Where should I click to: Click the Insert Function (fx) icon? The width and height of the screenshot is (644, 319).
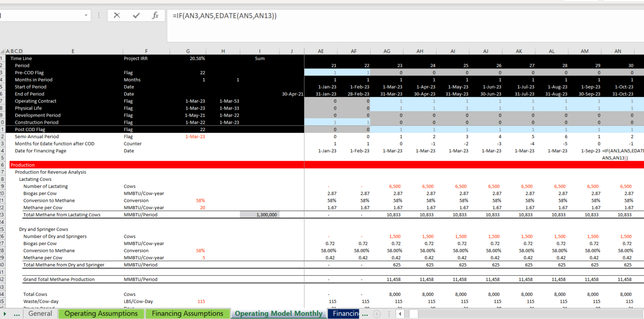[155, 16]
